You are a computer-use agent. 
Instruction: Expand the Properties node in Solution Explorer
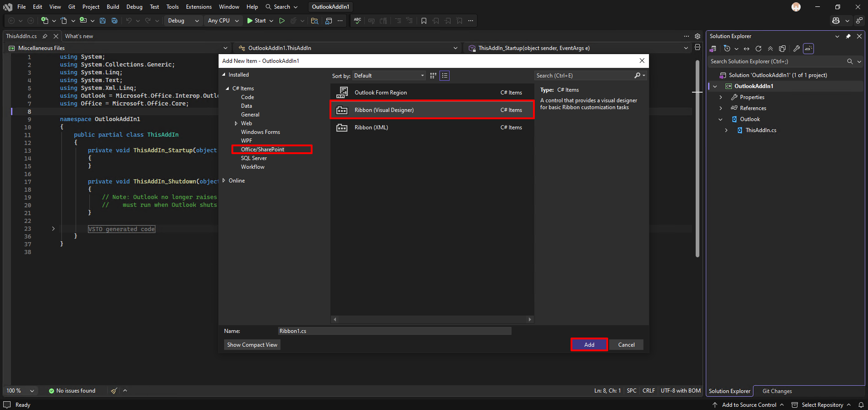click(721, 97)
